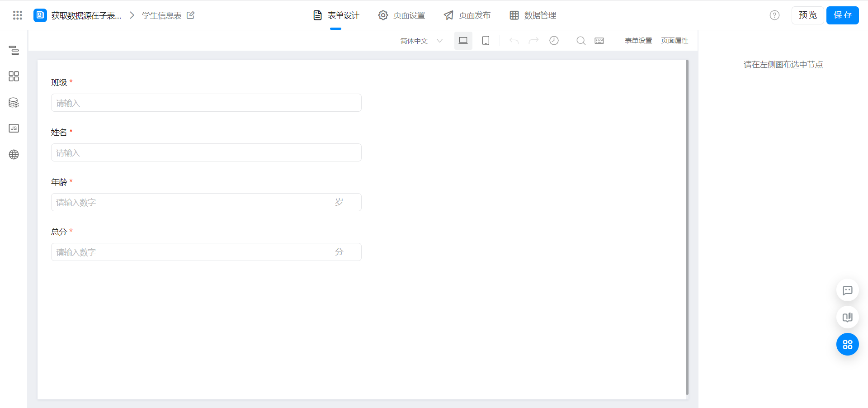Screen dimensions: 868x408
Task: Click the 年龄 number input field
Action: (x=206, y=202)
